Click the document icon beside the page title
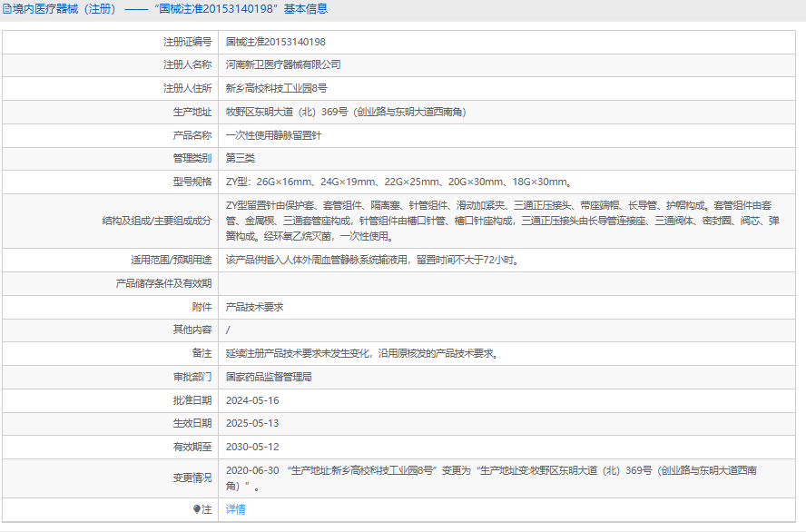The height and width of the screenshot is (532, 806). pos(6,9)
